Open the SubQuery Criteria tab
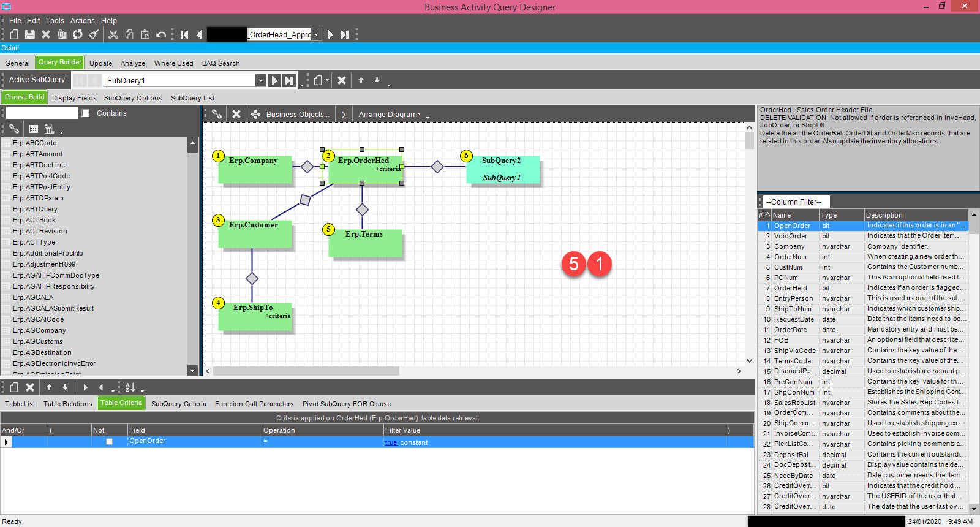The image size is (980, 527). point(179,404)
